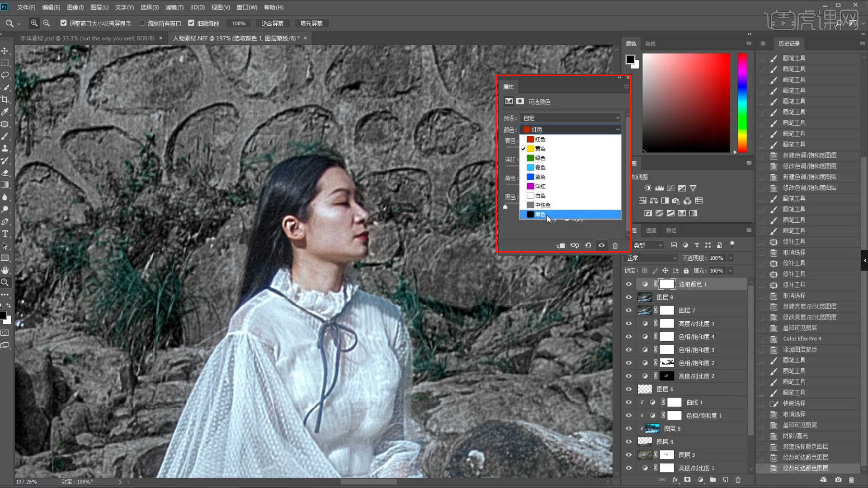The height and width of the screenshot is (488, 868).
Task: Open the layer opacity dropdown arrow
Action: click(x=730, y=258)
